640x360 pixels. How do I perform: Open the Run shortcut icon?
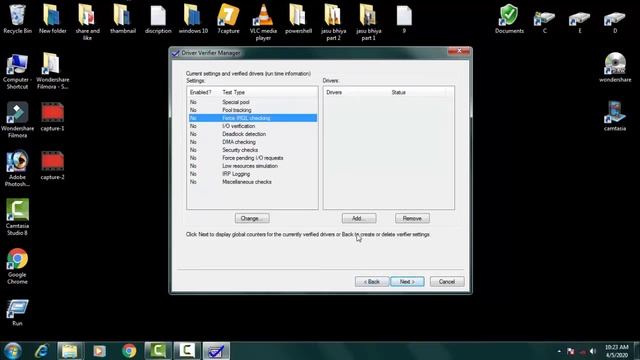click(x=17, y=312)
